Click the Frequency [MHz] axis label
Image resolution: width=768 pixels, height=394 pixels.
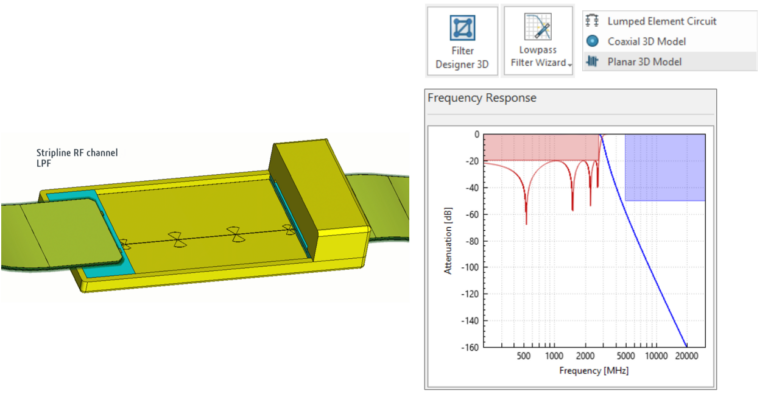tap(594, 370)
